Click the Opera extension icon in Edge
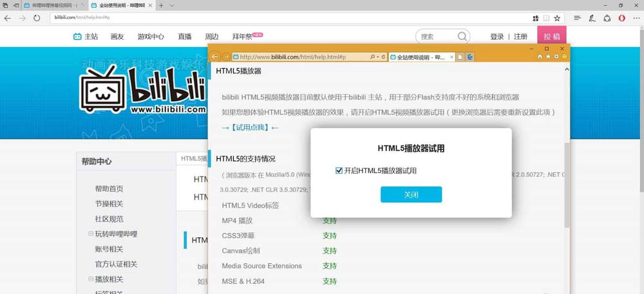The image size is (644, 294). (x=621, y=18)
